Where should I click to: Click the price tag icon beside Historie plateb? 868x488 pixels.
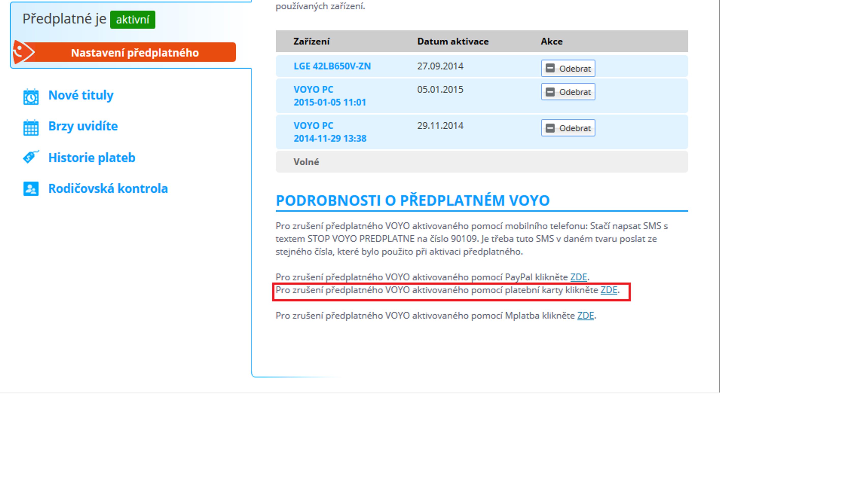click(x=31, y=157)
